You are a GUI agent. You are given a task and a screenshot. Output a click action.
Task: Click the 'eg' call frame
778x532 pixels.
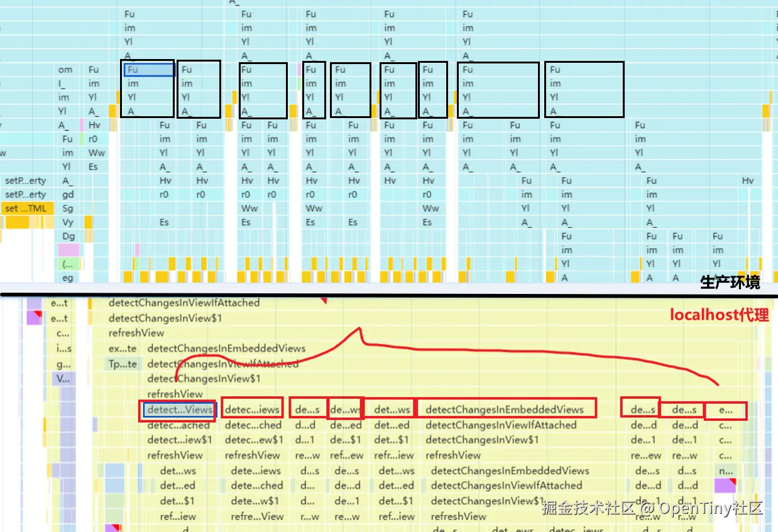(x=67, y=278)
